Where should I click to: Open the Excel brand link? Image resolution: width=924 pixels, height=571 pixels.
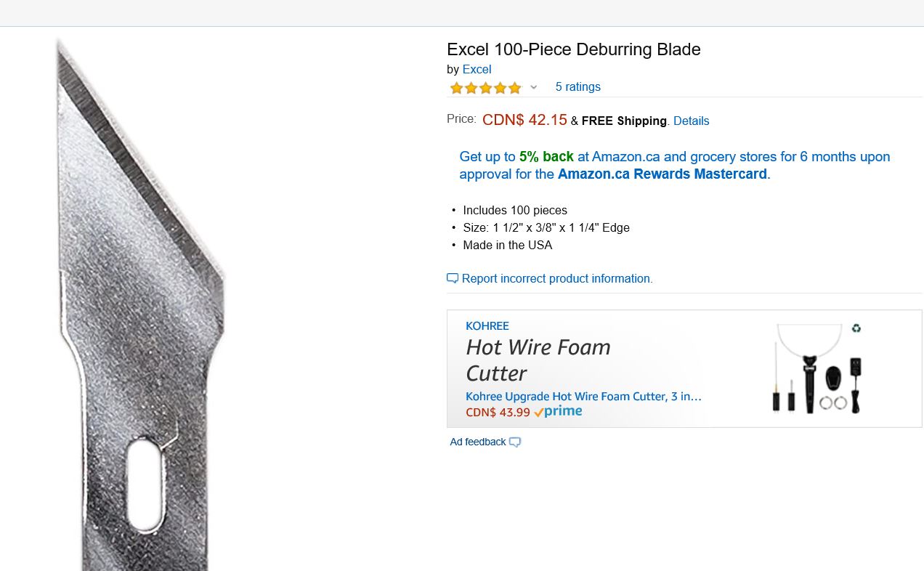point(477,69)
